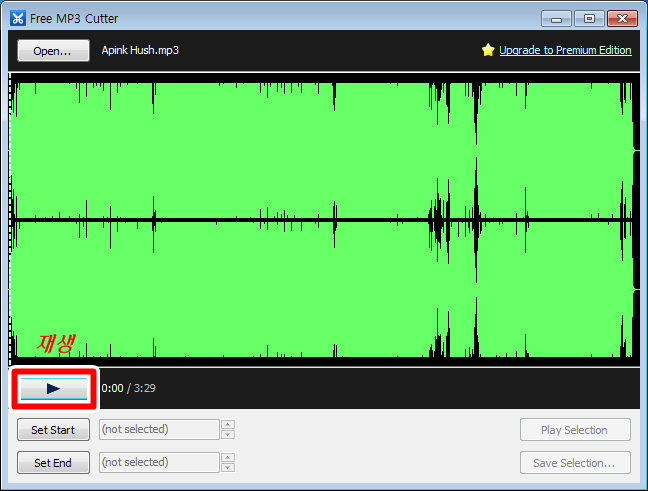Click the Open... button
Viewport: 648px width, 491px height.
click(x=53, y=50)
